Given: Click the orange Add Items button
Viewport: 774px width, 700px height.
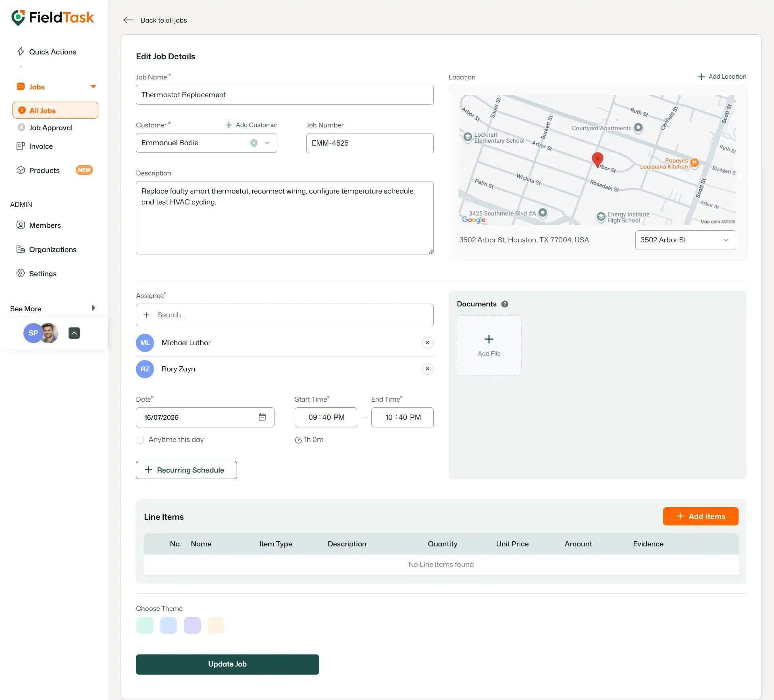Looking at the screenshot, I should click(x=701, y=516).
